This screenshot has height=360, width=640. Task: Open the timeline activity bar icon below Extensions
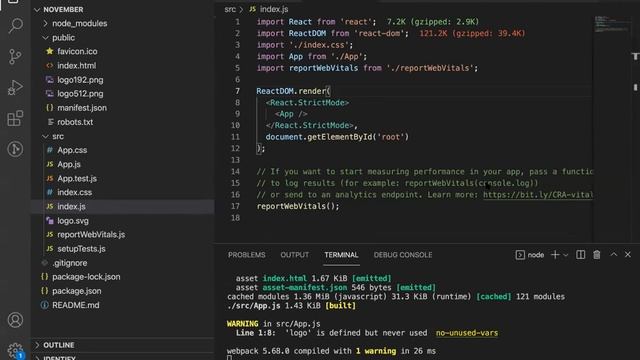tap(15, 149)
